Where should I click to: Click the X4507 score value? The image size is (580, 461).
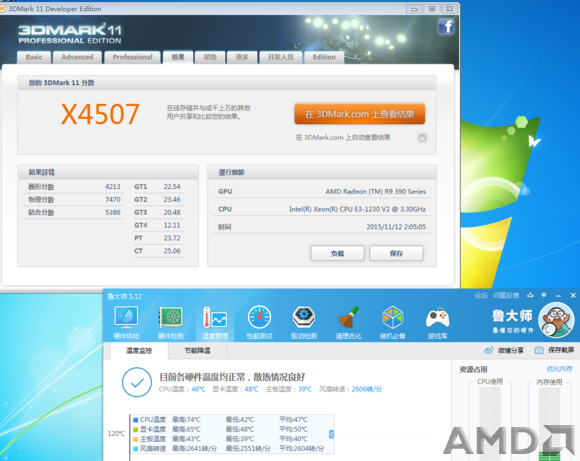coord(100,114)
